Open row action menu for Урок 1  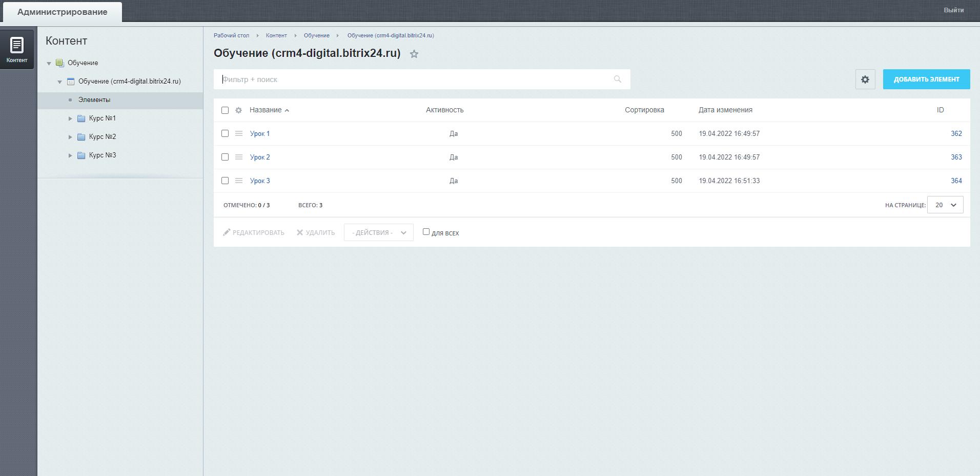coord(238,133)
